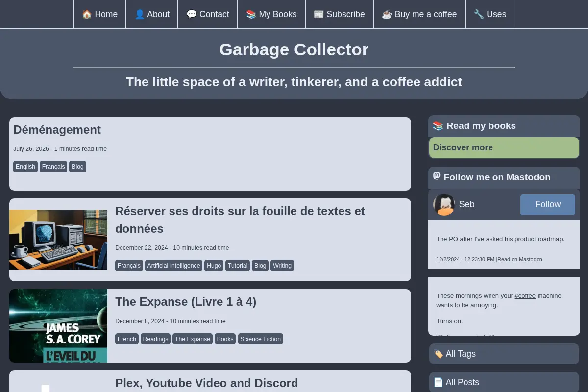588x392 pixels.
Task: Click 'July 26, 2026 - 1 minutes read time'
Action: [60, 149]
